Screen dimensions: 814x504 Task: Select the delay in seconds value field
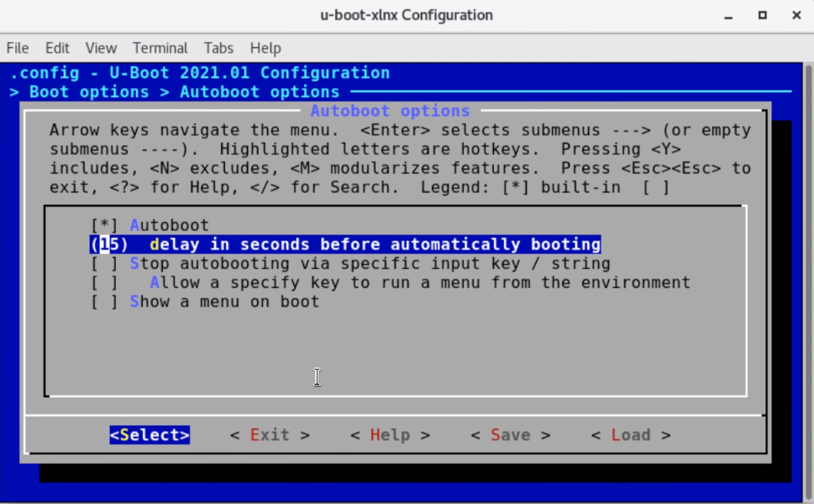click(x=109, y=244)
